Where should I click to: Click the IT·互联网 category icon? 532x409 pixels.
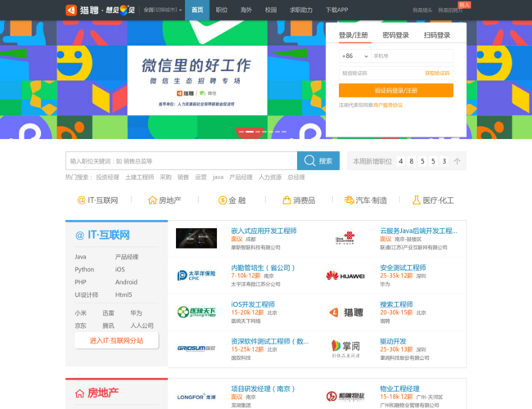tap(81, 200)
